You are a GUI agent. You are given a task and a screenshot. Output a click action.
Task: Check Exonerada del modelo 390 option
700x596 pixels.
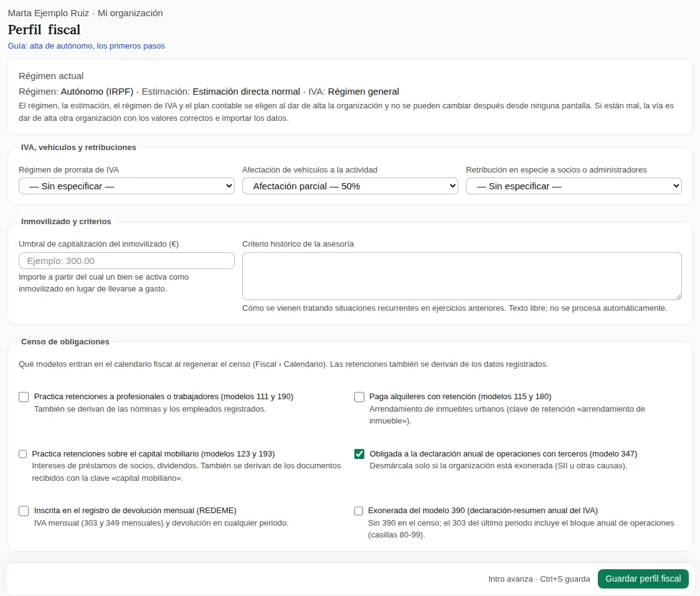coord(359,511)
